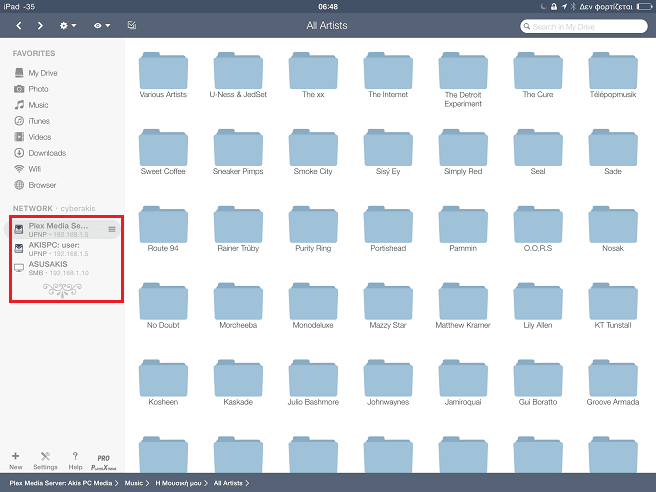Open the Photo favorites item
The image size is (656, 492).
pyautogui.click(x=38, y=89)
